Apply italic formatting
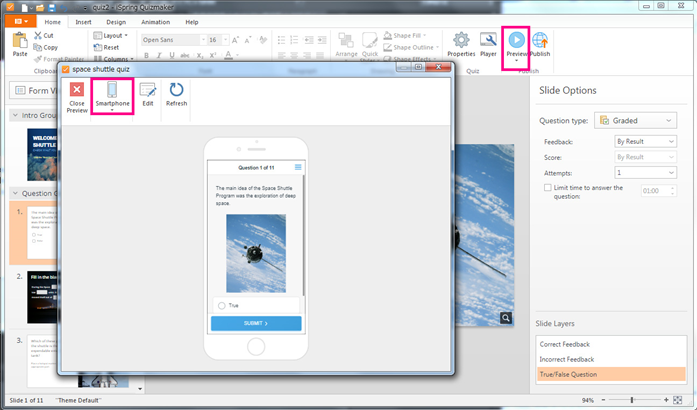697x410 pixels. pos(159,55)
